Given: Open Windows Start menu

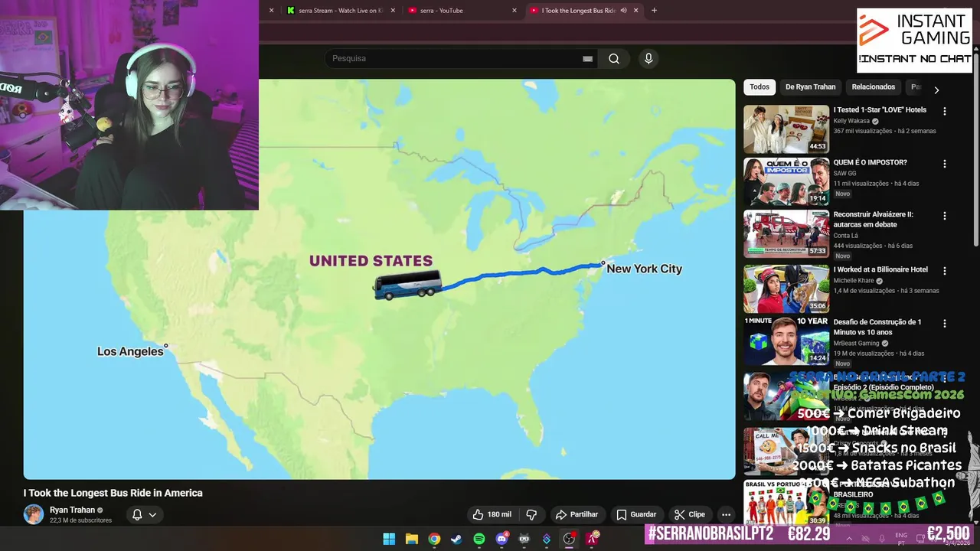Looking at the screenshot, I should [389, 539].
